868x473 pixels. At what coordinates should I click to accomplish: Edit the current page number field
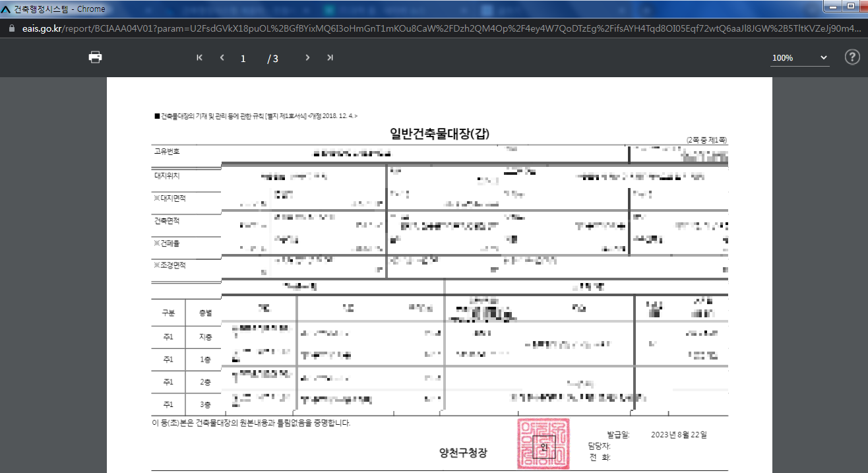243,59
